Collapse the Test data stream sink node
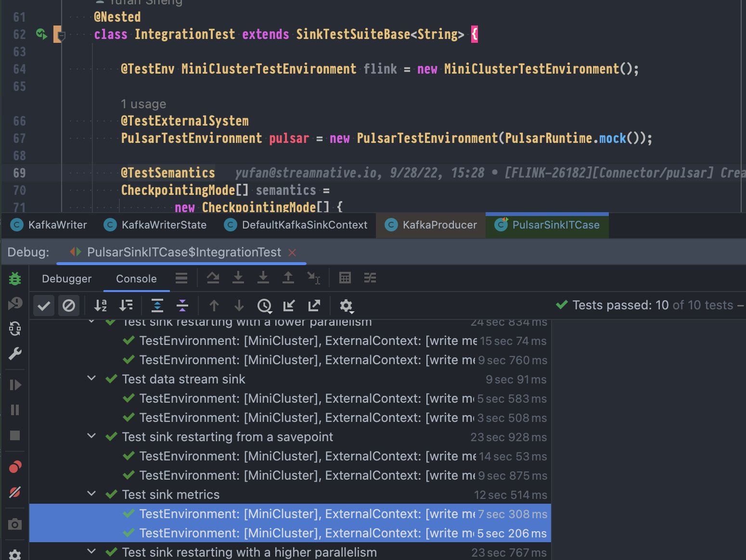Image resolution: width=746 pixels, height=560 pixels. tap(91, 379)
